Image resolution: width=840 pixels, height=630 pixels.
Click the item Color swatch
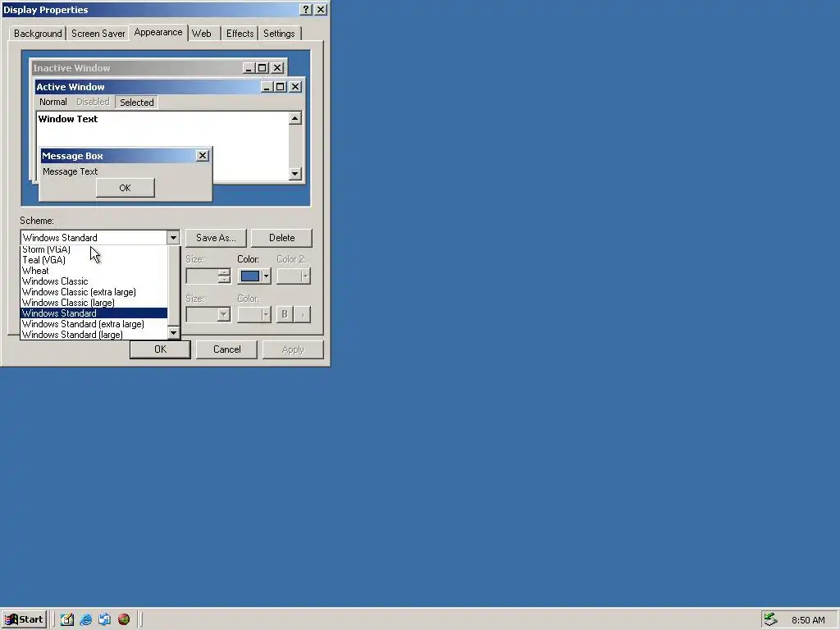(x=249, y=276)
